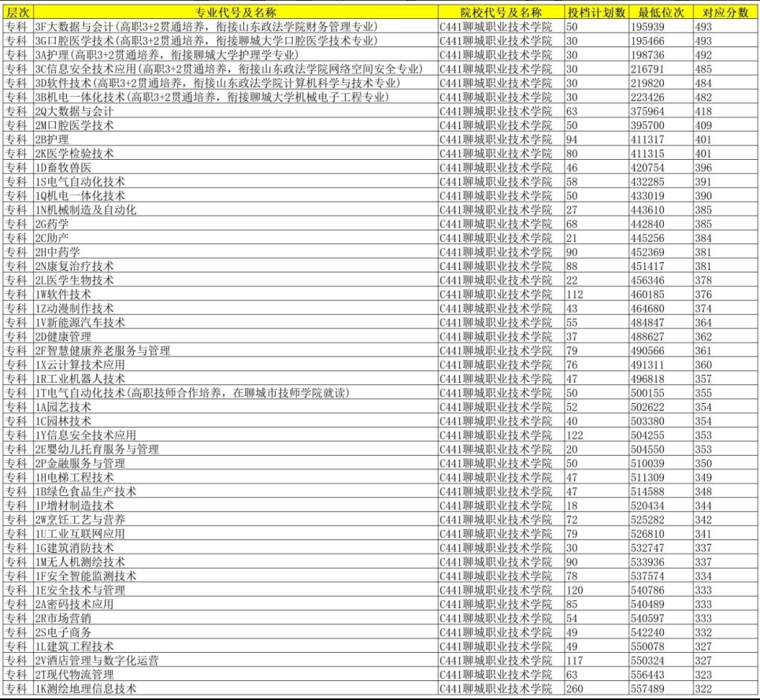Click the 1R工业机器人技术 cell
This screenshot has width=760, height=700.
tap(235, 378)
